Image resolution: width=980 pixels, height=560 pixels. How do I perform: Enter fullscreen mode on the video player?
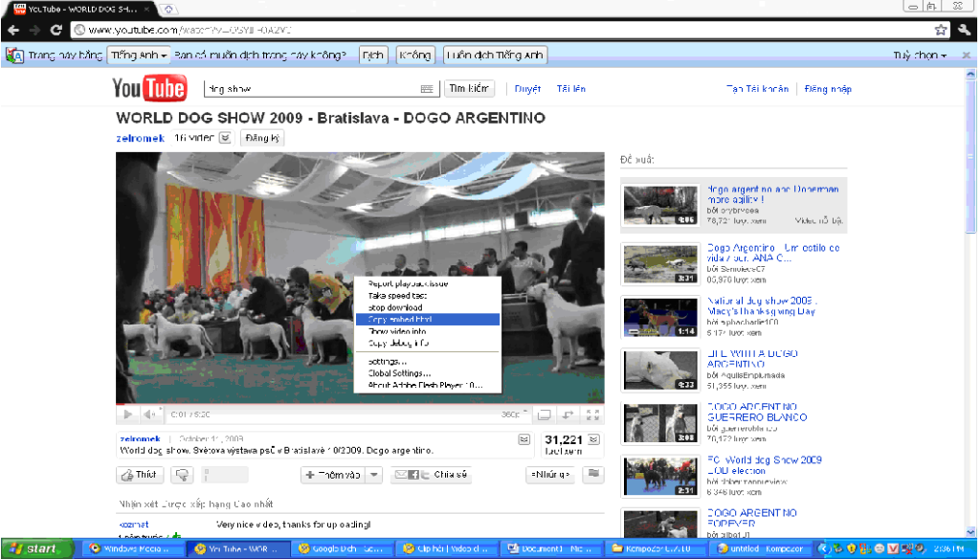pos(593,414)
